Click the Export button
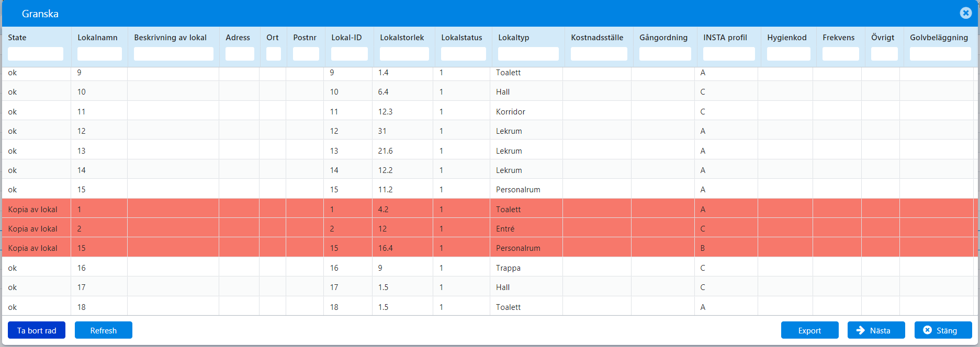The image size is (980, 347). [x=810, y=330]
